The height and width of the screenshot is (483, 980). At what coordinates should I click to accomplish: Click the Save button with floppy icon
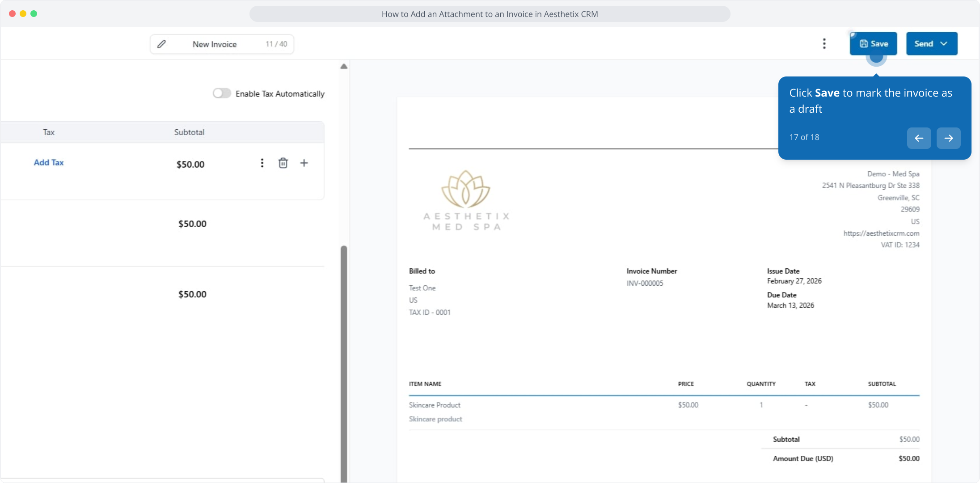point(873,43)
